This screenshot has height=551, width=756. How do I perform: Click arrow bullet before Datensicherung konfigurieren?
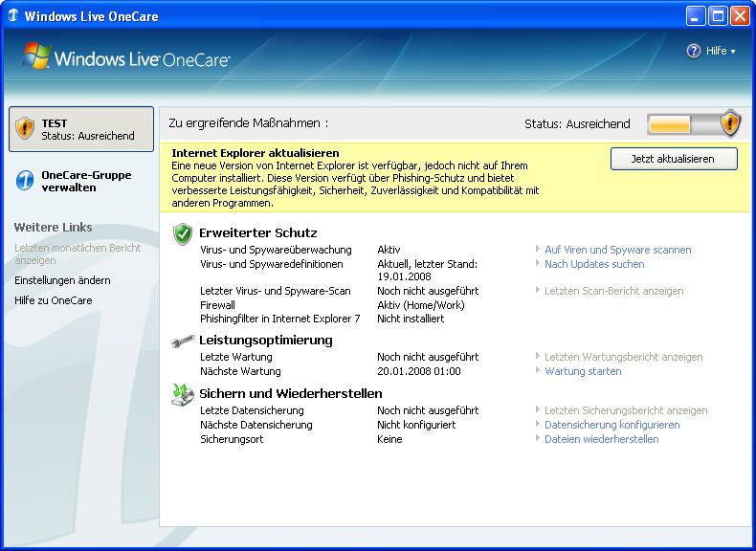[x=538, y=424]
